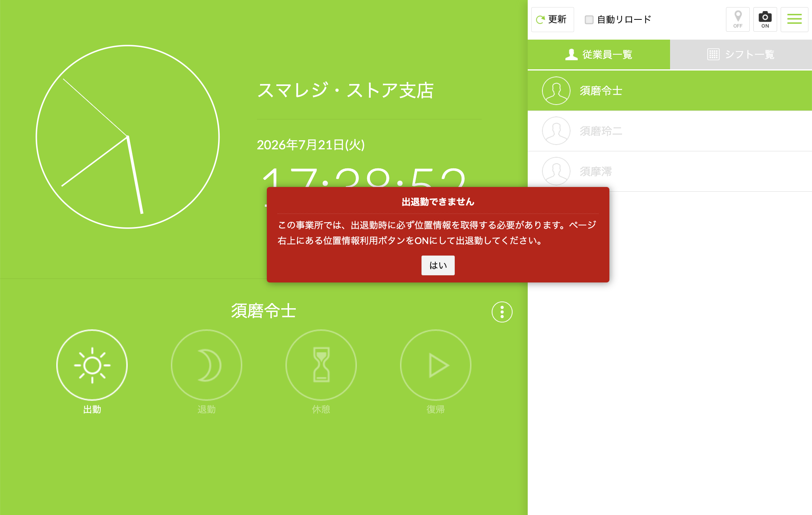
Task: Click the 更新 refresh button
Action: pos(552,19)
